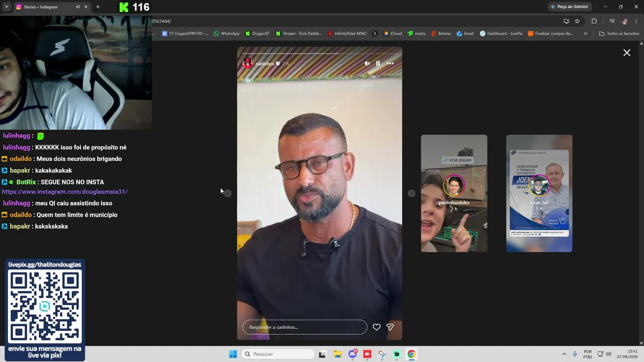Open the story more options menu
The image size is (644, 362).
click(390, 63)
